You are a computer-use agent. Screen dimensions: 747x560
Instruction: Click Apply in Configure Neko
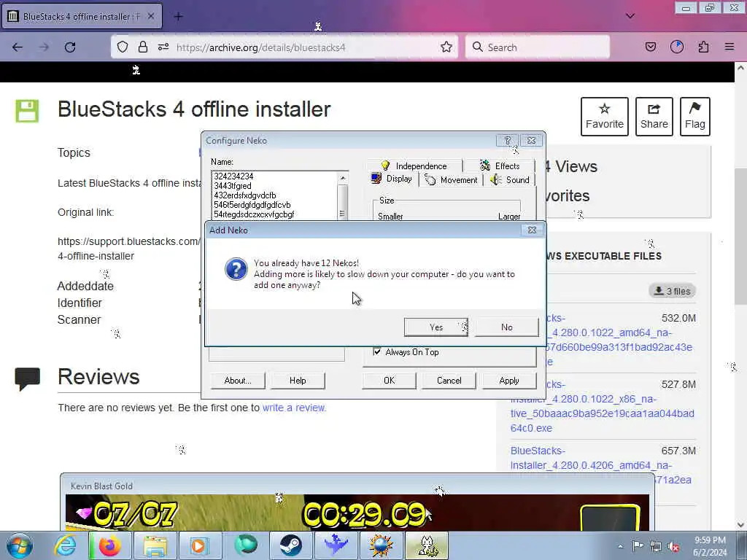tap(508, 381)
